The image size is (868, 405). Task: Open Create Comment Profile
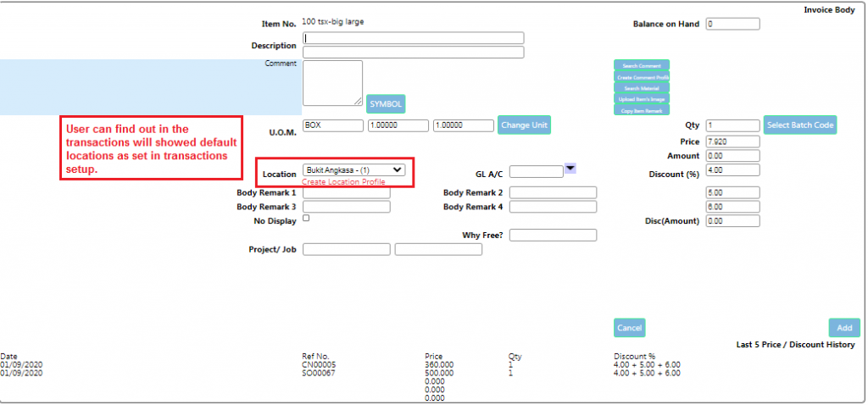642,76
